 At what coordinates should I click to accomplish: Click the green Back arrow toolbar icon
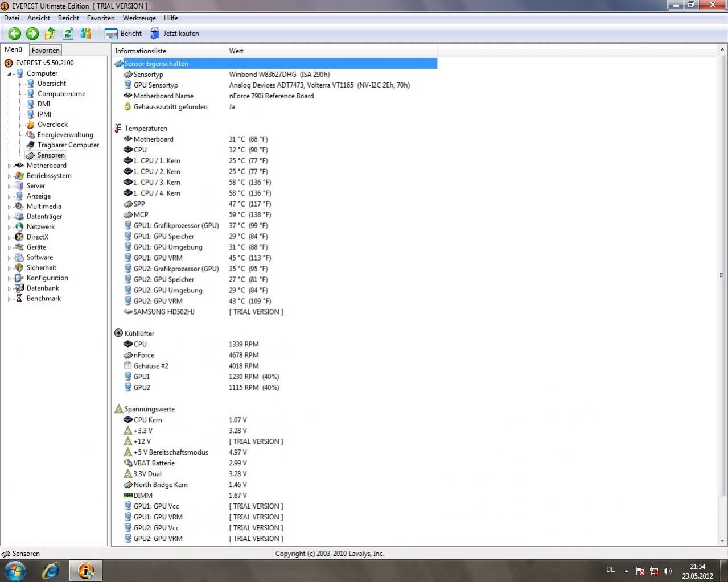[x=15, y=34]
